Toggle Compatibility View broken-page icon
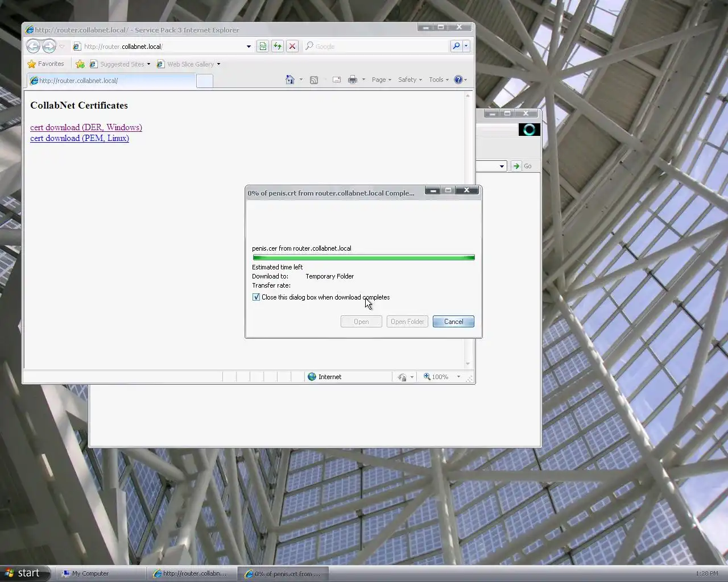The image size is (728, 582). pos(263,47)
